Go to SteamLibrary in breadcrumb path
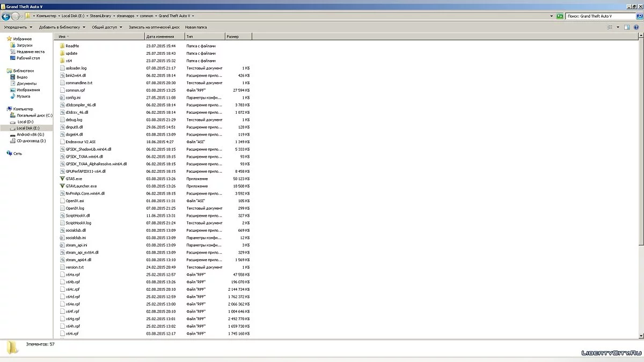644x362 pixels. [100, 16]
